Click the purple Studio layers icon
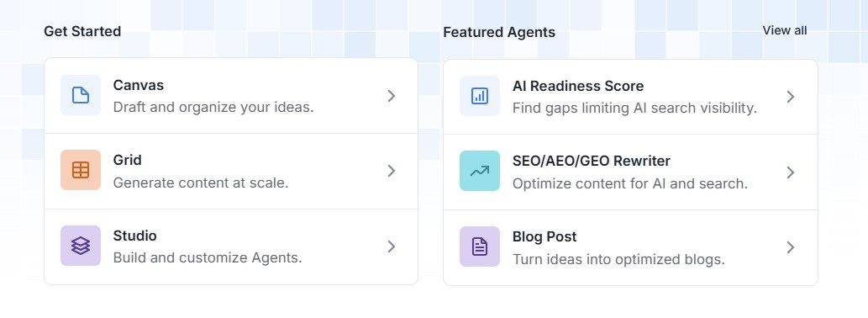 [x=81, y=246]
